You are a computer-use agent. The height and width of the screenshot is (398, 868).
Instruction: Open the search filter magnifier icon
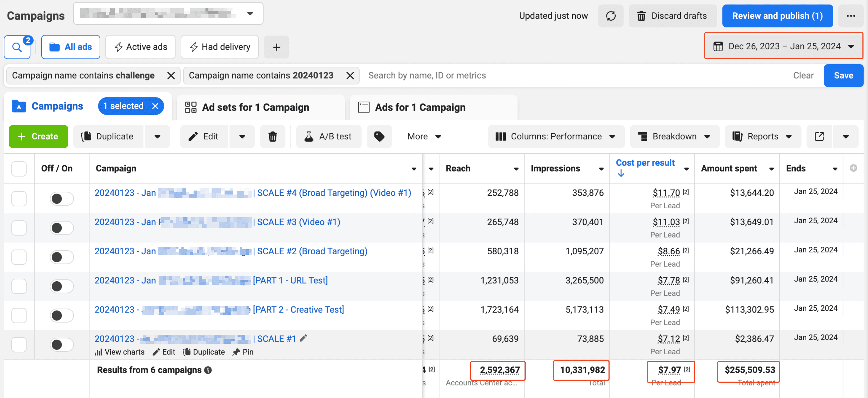click(x=17, y=47)
